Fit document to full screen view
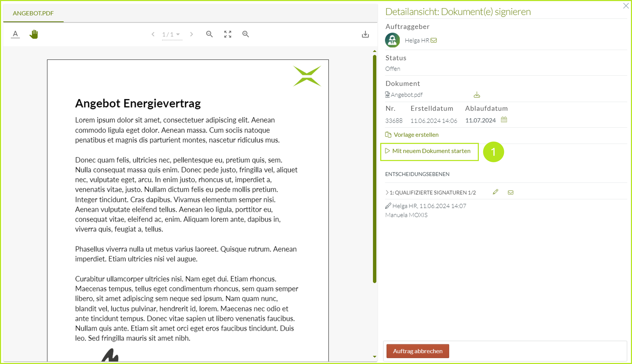632x364 pixels. [228, 34]
